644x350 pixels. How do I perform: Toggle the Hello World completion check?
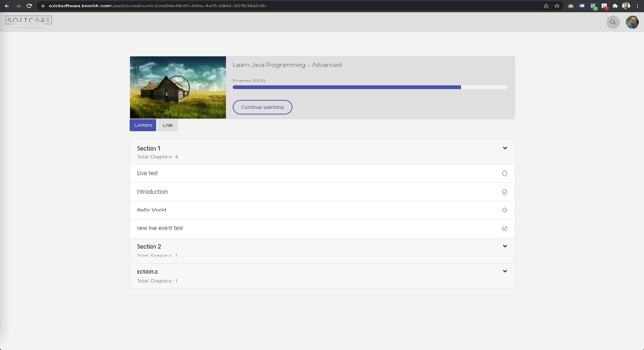pyautogui.click(x=505, y=210)
